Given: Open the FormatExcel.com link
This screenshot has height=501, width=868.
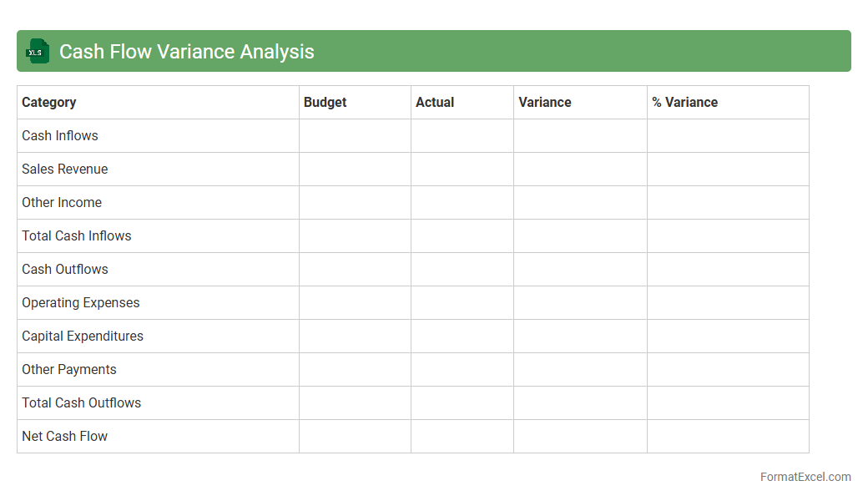Looking at the screenshot, I should 805,477.
